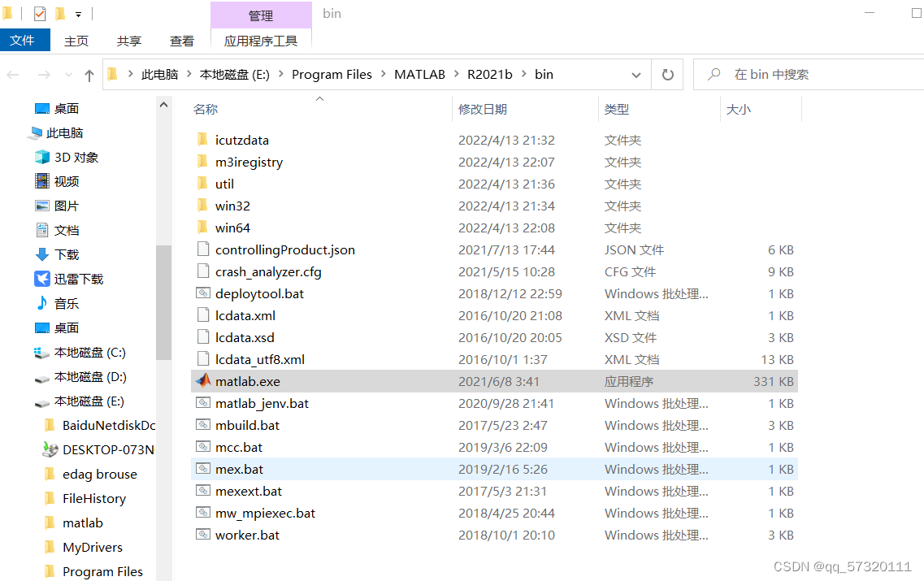
Task: Click the forward navigation arrow
Action: click(44, 75)
